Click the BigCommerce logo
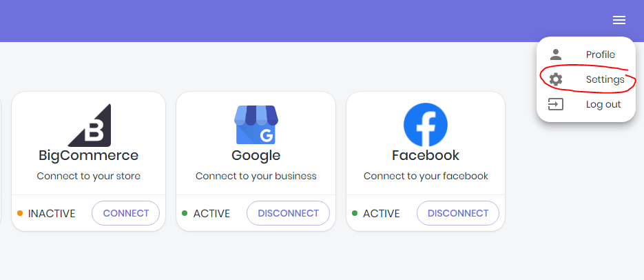The width and height of the screenshot is (644, 280). pos(88,125)
